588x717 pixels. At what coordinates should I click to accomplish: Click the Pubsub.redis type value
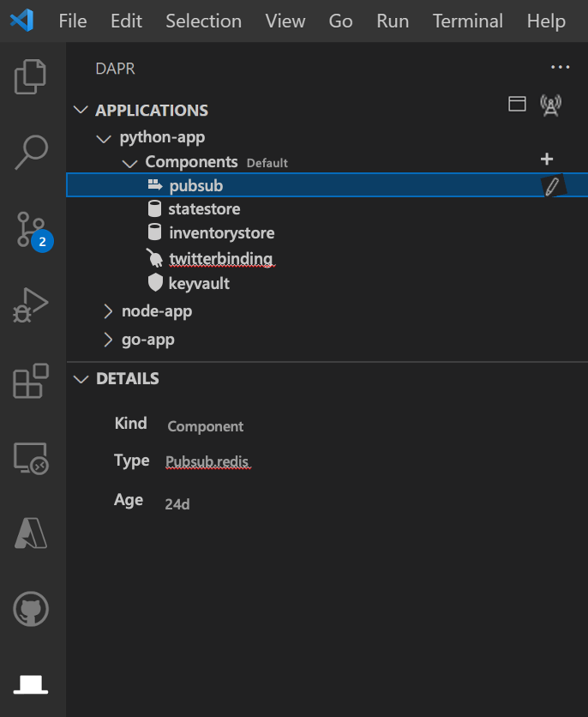point(207,461)
